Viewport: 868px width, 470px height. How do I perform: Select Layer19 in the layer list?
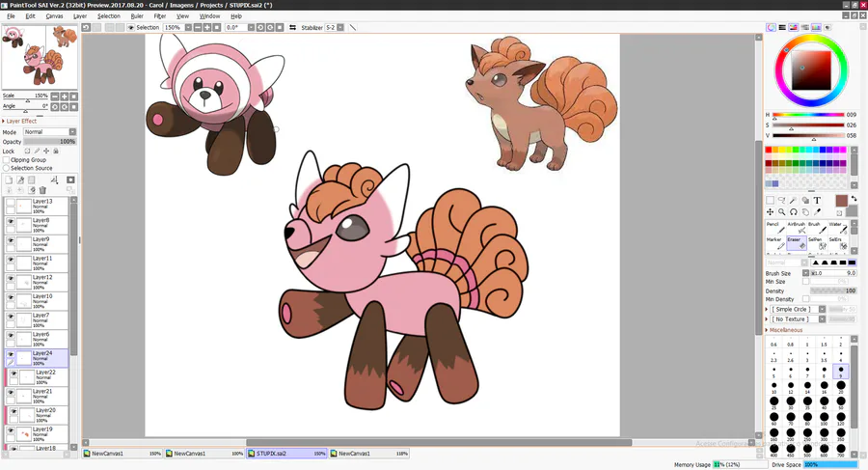pos(37,434)
